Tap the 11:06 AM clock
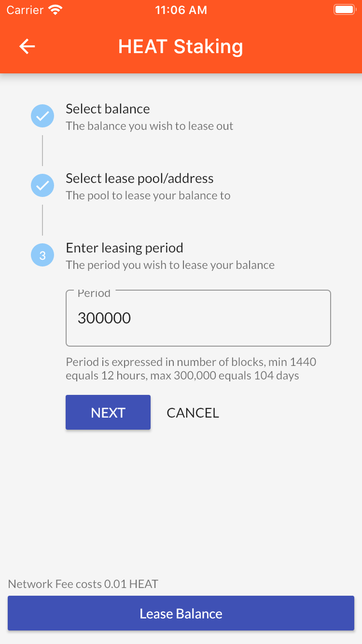 181,10
